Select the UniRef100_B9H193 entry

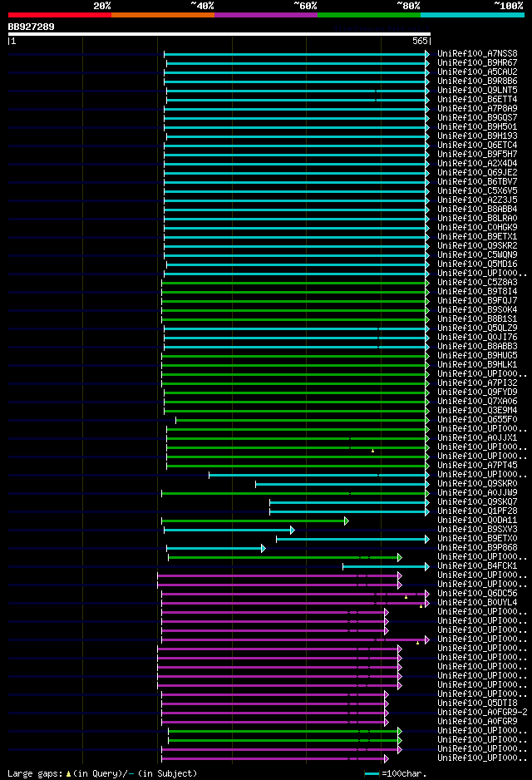[477, 136]
